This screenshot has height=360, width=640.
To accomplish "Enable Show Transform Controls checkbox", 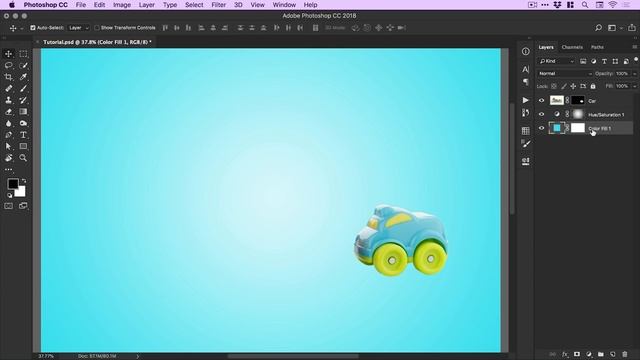I will pos(97,28).
